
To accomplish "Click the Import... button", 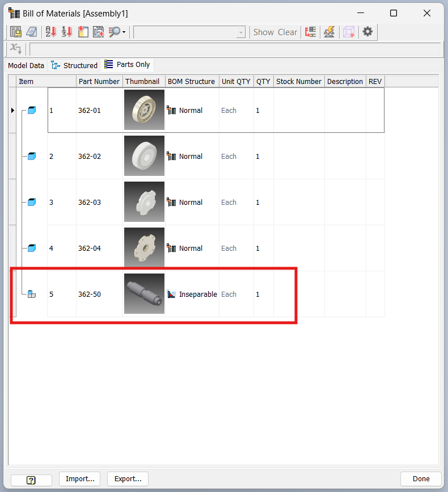I will [x=79, y=479].
